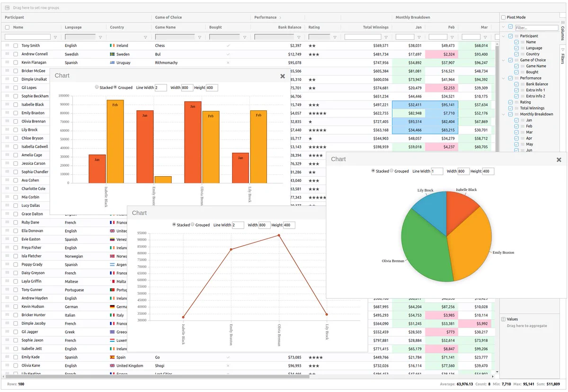Click the Sweden flag in Andrew Connell row
The height and width of the screenshot is (392, 568).
(x=112, y=54)
